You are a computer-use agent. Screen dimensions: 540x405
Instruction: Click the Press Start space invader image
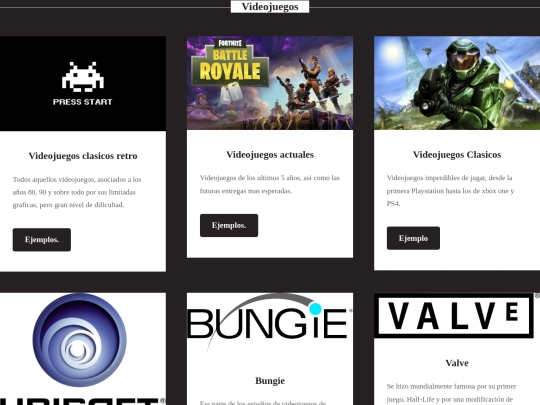pos(83,83)
